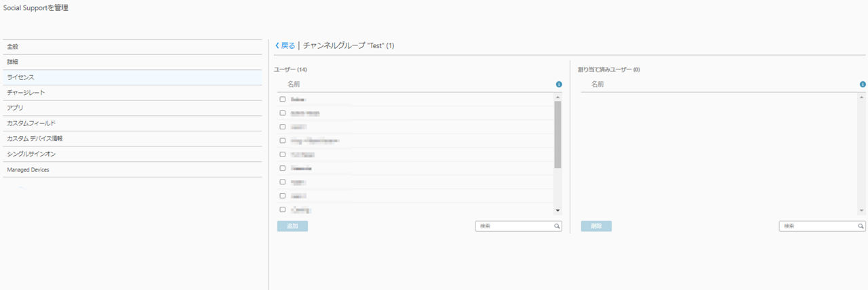Click the 削除 button
Image resolution: width=868 pixels, height=290 pixels.
[x=596, y=226]
